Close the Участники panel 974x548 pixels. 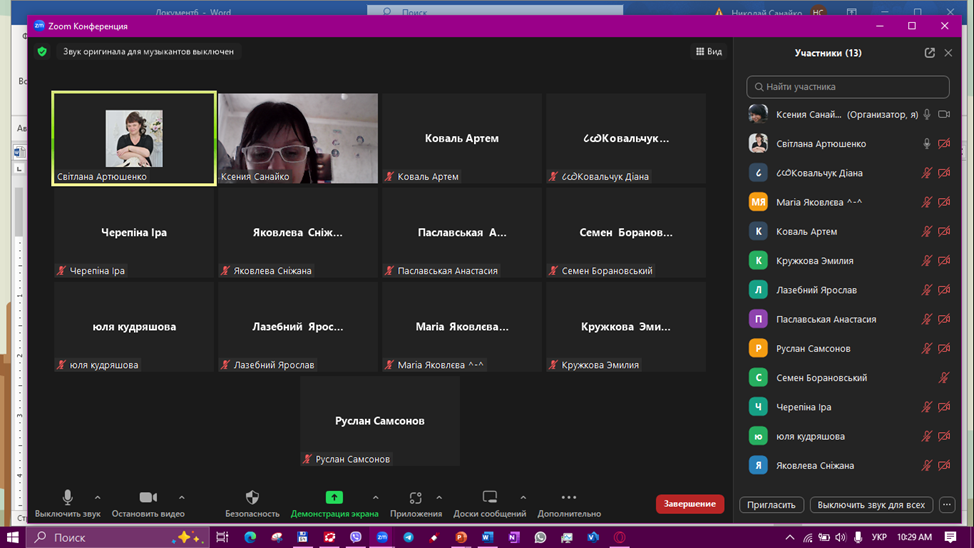[x=948, y=53]
